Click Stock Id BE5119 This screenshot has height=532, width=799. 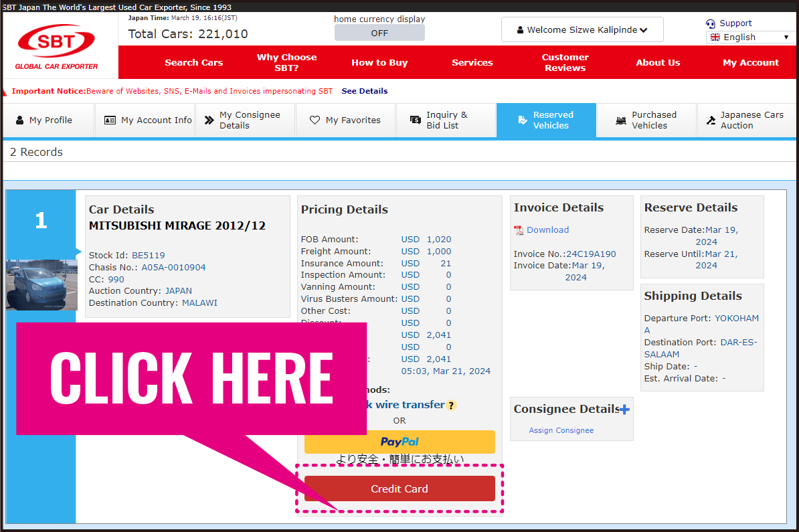pos(149,256)
